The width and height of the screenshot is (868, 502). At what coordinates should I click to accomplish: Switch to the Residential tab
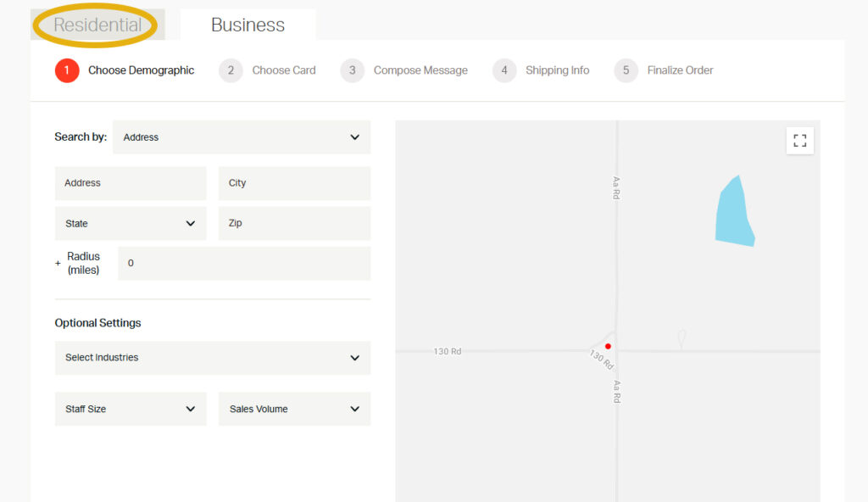pyautogui.click(x=97, y=25)
